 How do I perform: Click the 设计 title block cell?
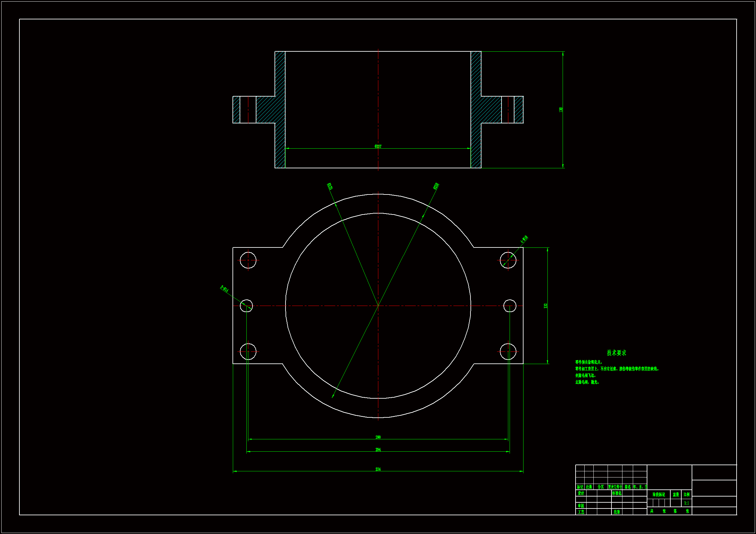tap(581, 493)
